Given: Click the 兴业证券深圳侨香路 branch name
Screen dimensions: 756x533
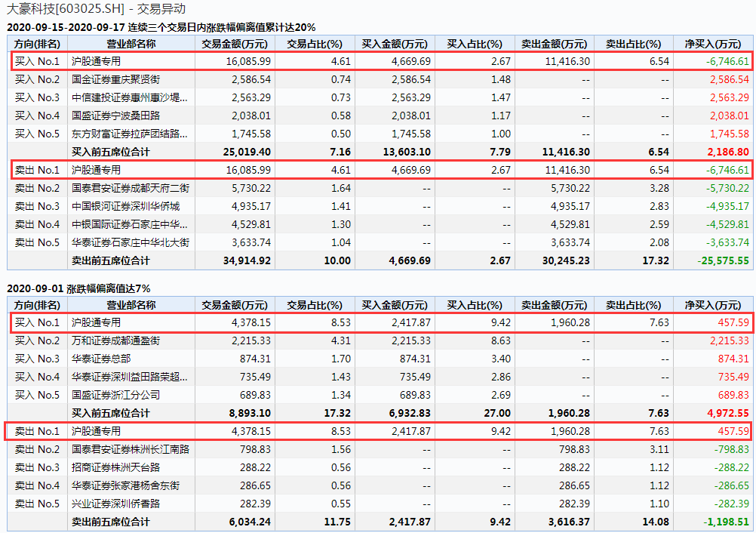Looking at the screenshot, I should [x=115, y=504].
